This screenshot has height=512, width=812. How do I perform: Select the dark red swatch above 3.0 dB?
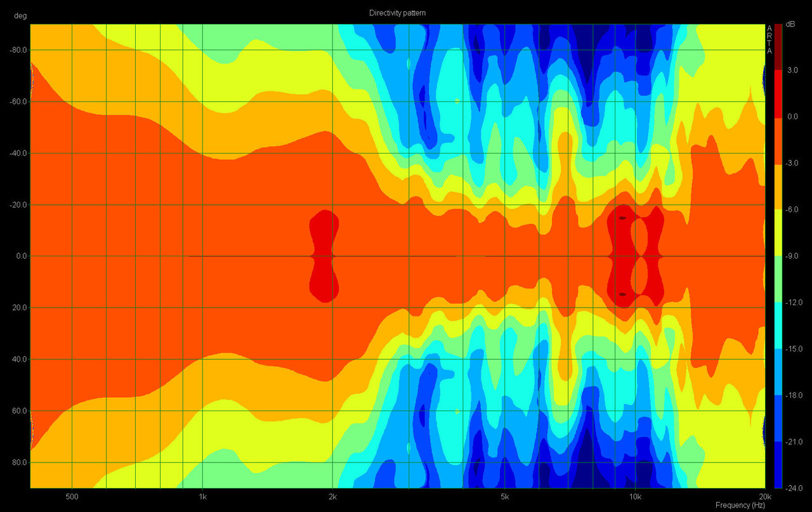click(x=778, y=46)
